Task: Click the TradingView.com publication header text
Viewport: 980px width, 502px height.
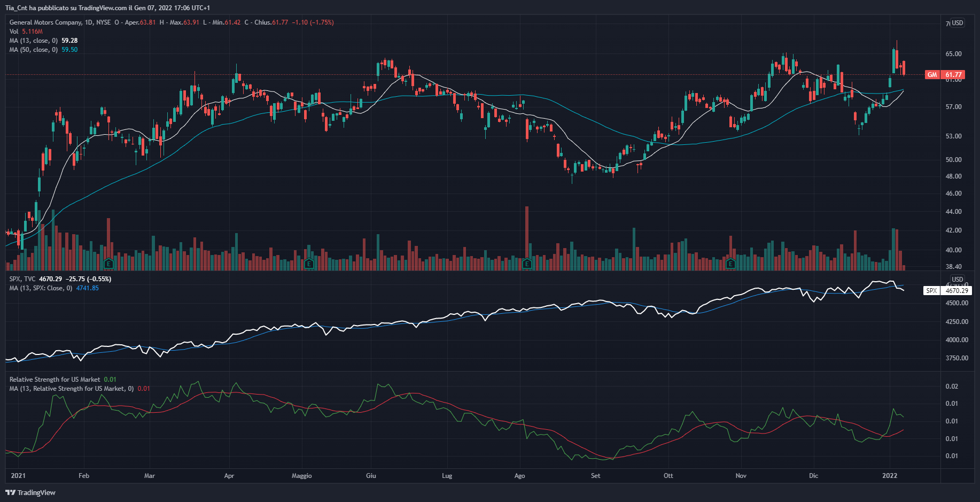Action: (x=107, y=8)
